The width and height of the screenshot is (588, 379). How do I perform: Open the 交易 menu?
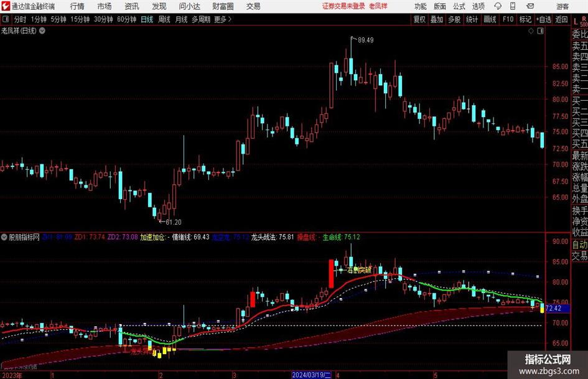tap(253, 6)
